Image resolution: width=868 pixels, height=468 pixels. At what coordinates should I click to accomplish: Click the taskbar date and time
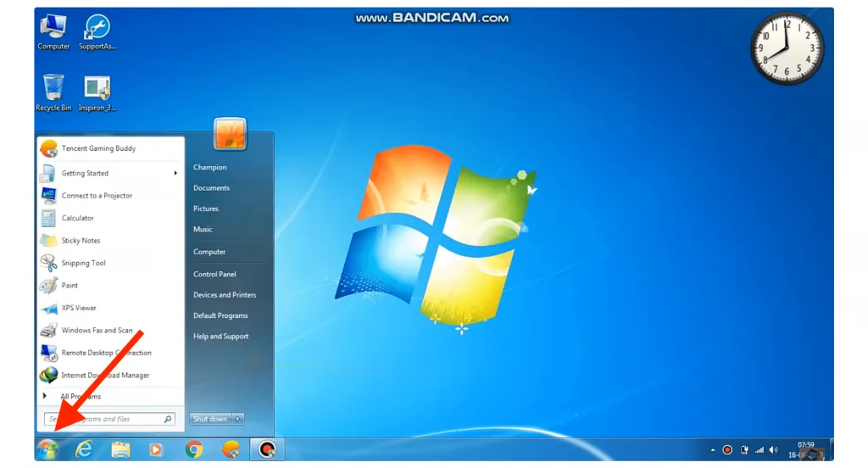click(805, 449)
